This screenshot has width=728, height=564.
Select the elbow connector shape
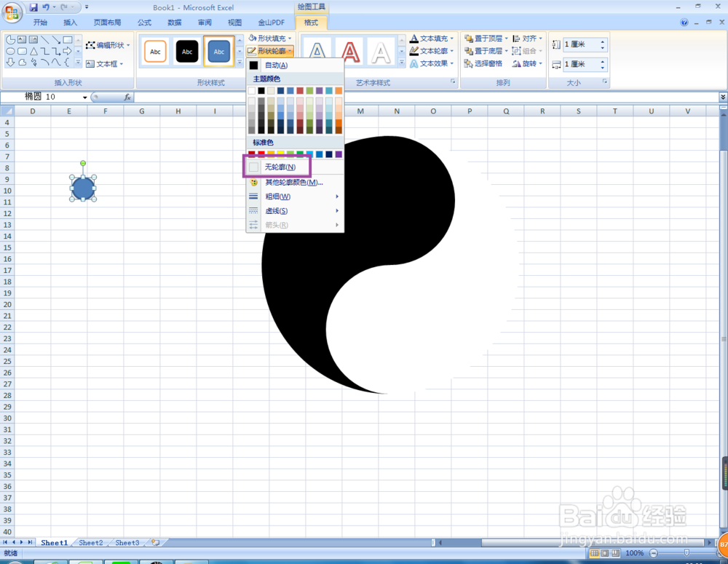pos(44,51)
